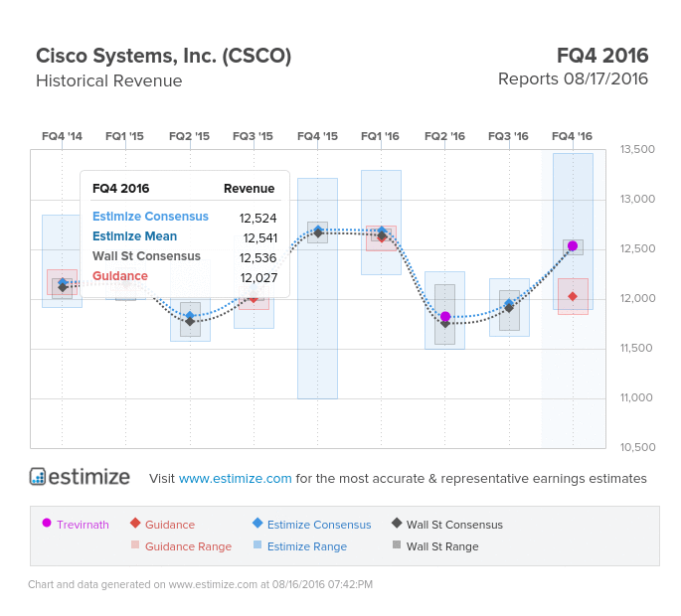Click the blue consensus diamond at FQ3 '16
The image size is (681, 616).
coord(509,303)
